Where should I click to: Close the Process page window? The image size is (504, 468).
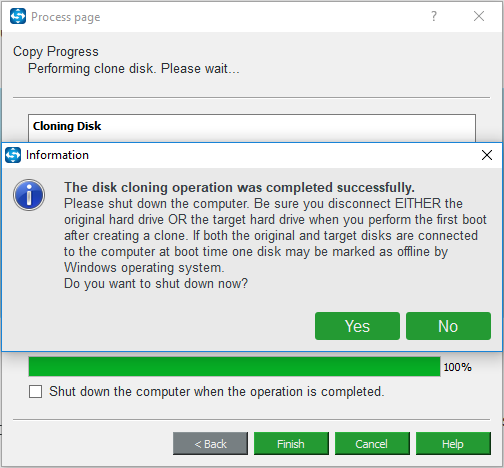(479, 16)
